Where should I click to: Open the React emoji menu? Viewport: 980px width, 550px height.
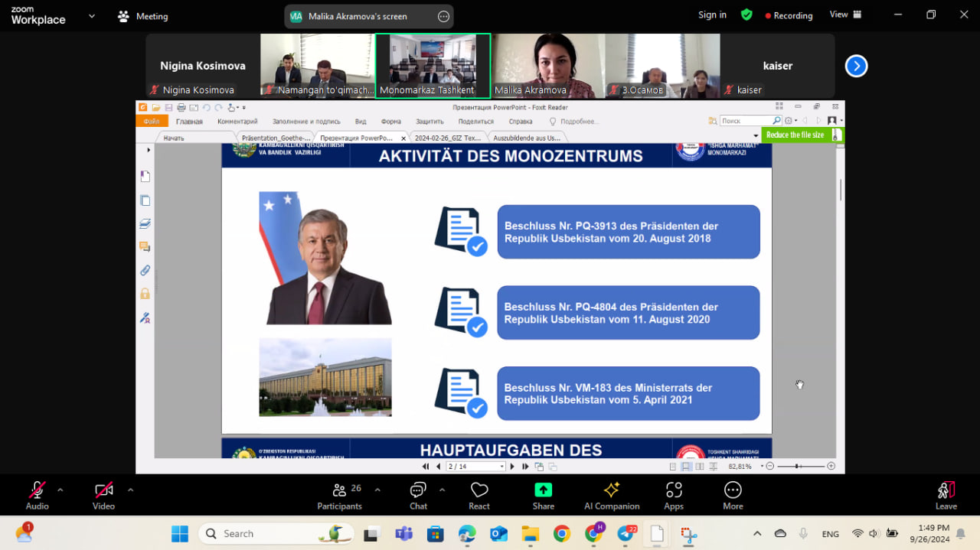point(479,495)
